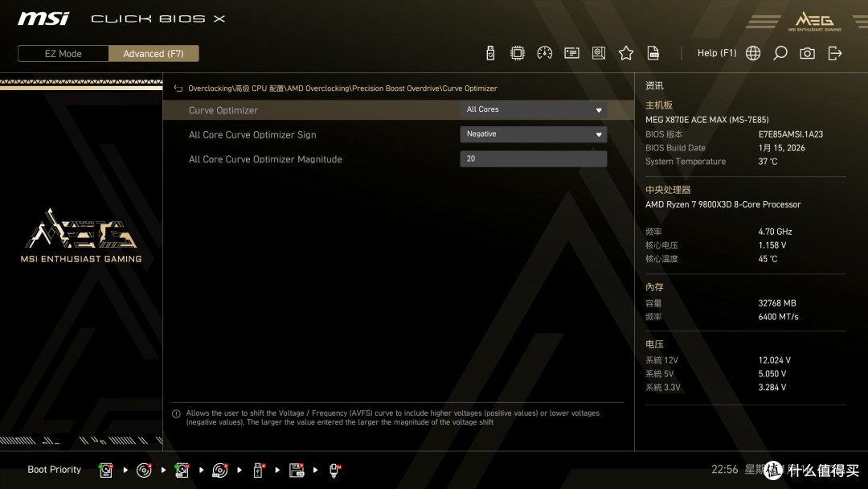Click the 12.024 V system voltage value
The image size is (868, 489).
point(775,360)
